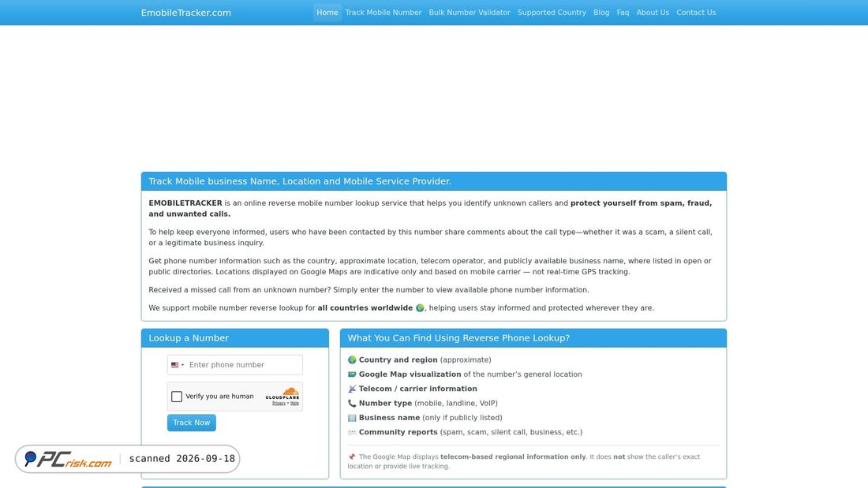This screenshot has height=488, width=868.
Task: Click the telecom-based regional information only text
Action: pyautogui.click(x=513, y=457)
